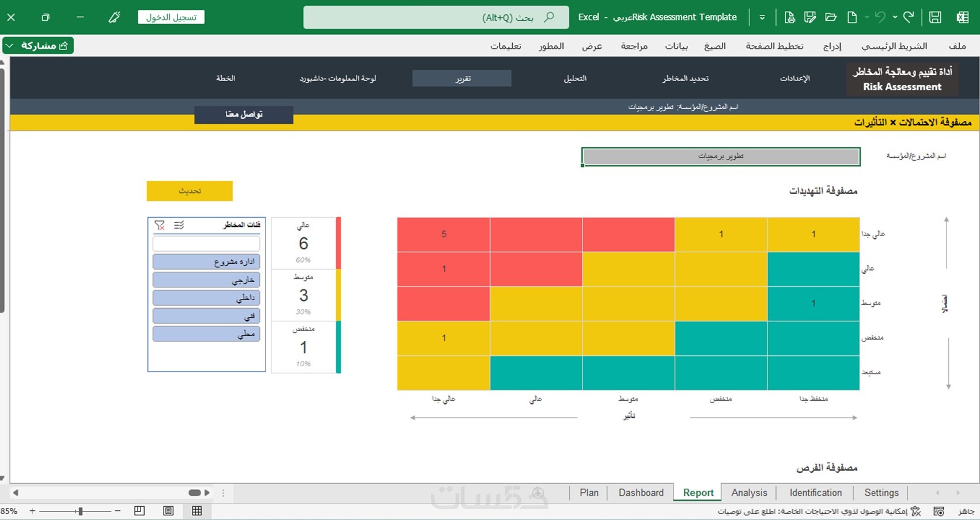
Task: Open the folder (Open file) icon
Action: click(x=831, y=17)
